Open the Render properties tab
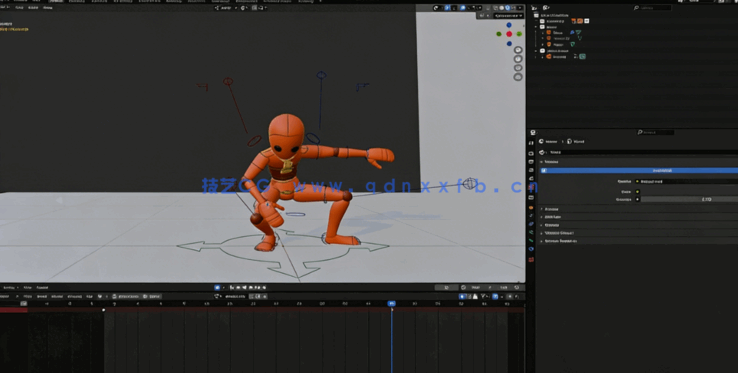 coord(531,154)
